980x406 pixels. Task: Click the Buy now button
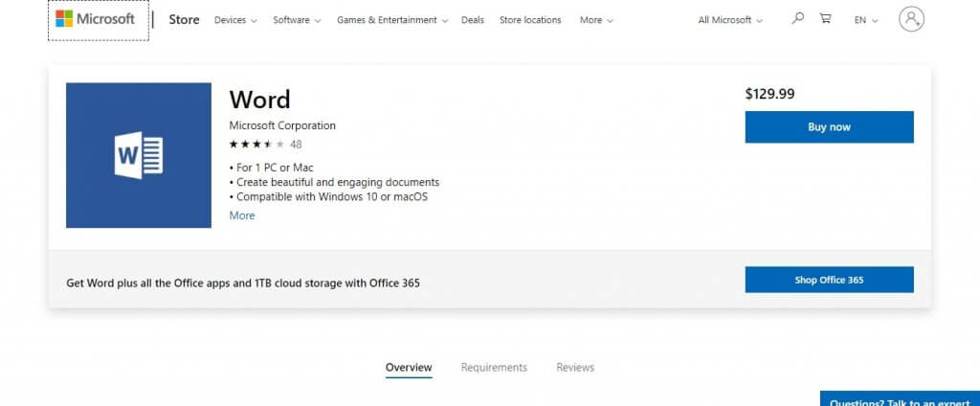point(829,127)
